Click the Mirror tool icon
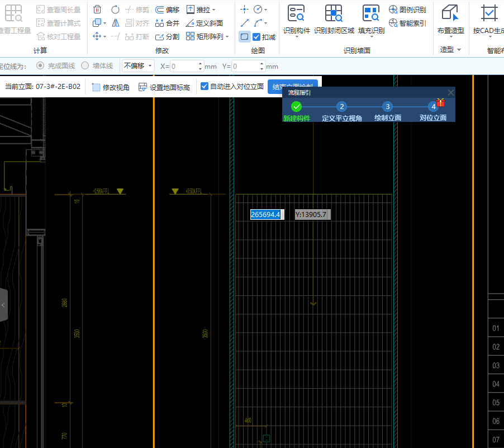Viewport: 504px width, 448px height. click(116, 23)
